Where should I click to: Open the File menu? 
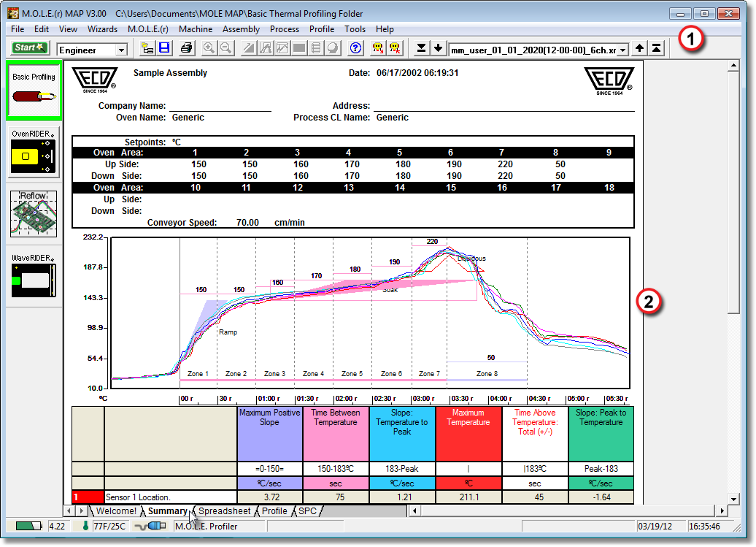pos(18,29)
